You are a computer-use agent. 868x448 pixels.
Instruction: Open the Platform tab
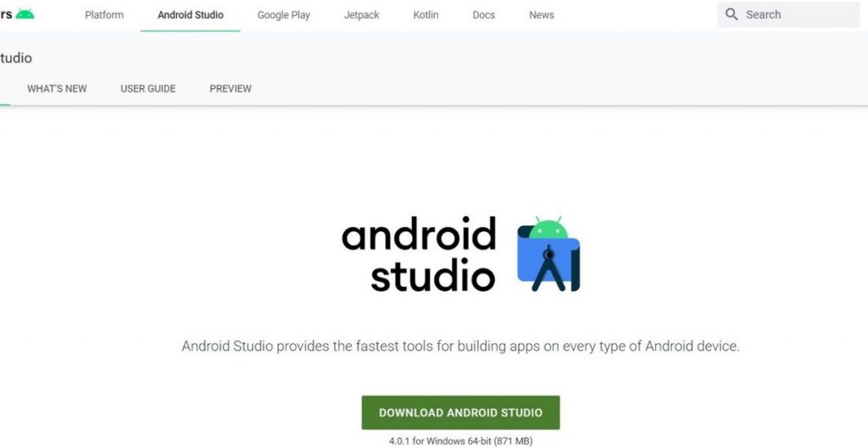tap(104, 15)
